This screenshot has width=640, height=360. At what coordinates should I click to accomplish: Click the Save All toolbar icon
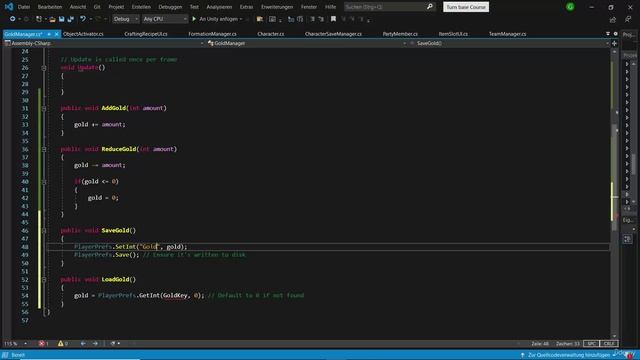click(71, 19)
